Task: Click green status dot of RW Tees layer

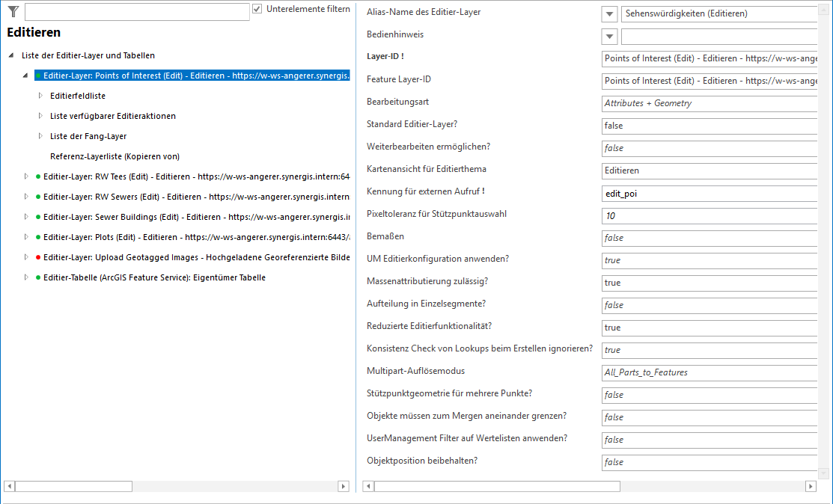Action: [37, 176]
